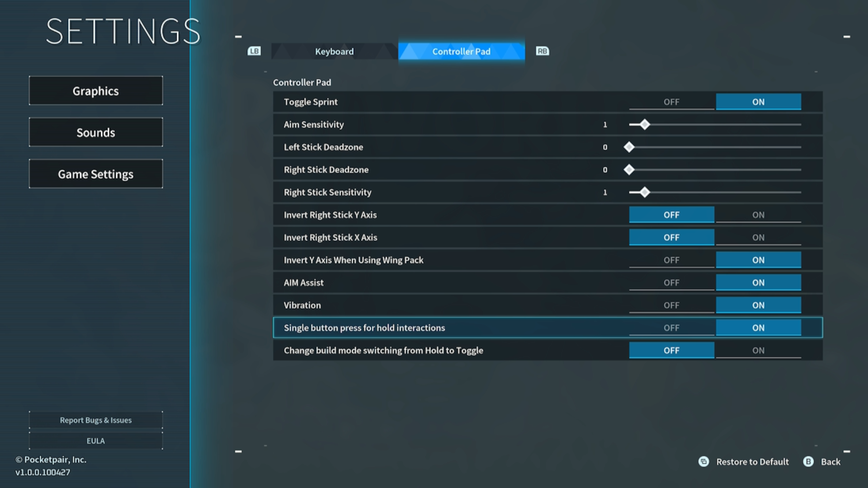Set Single button press hold interactions ON
The width and height of the screenshot is (868, 488).
point(758,328)
